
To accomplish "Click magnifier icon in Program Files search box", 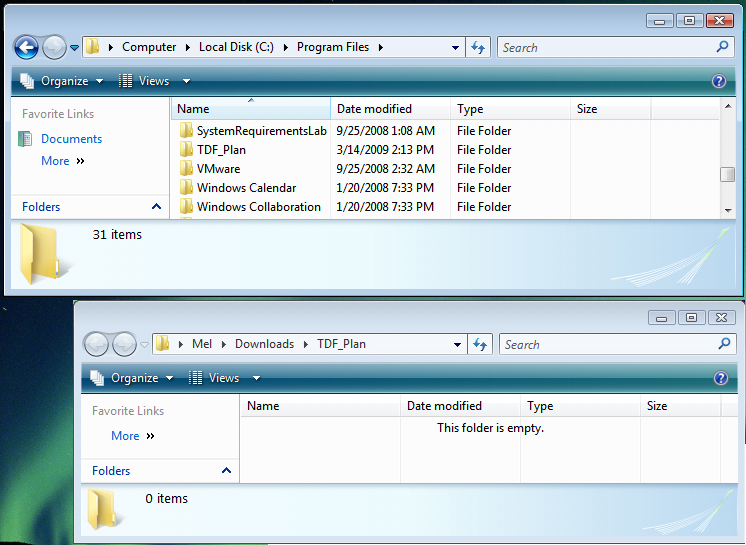I will 722,47.
